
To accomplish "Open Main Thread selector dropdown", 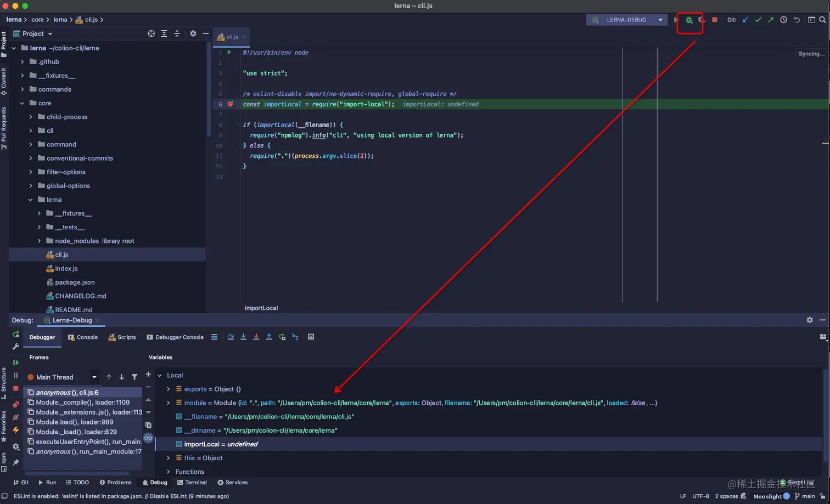I will pyautogui.click(x=63, y=377).
